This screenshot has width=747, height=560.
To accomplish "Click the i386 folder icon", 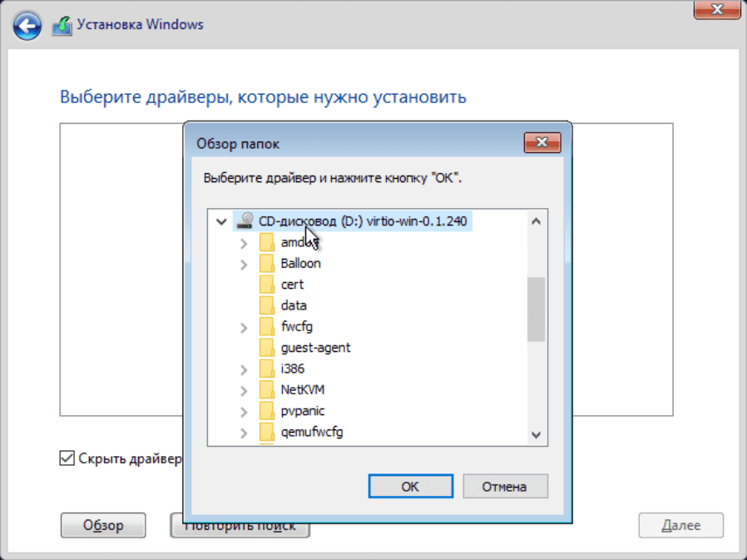I will click(x=267, y=369).
